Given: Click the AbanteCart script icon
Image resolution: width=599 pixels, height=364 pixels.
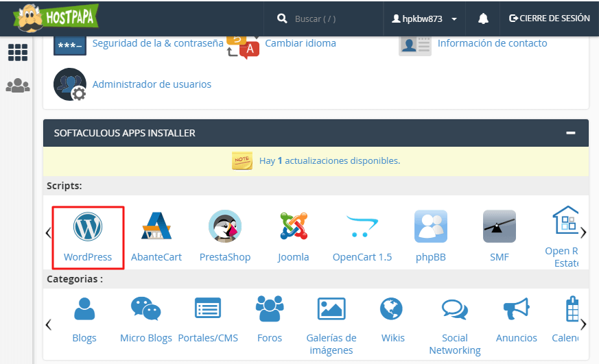Looking at the screenshot, I should point(156,226).
